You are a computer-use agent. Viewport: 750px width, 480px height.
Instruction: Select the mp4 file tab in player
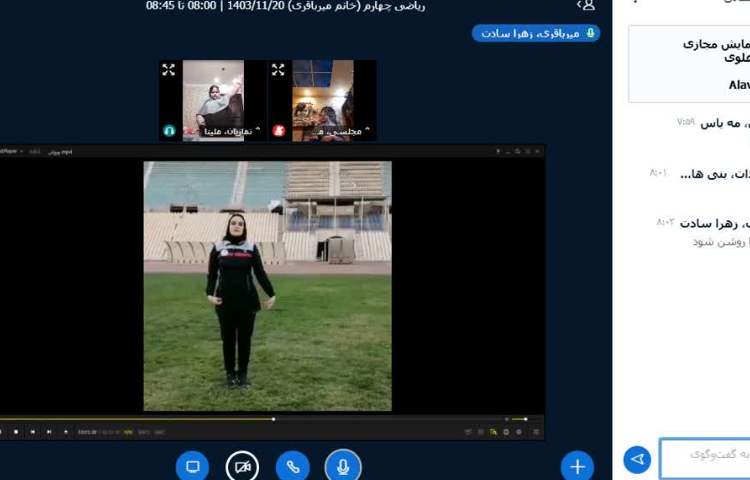(60, 152)
